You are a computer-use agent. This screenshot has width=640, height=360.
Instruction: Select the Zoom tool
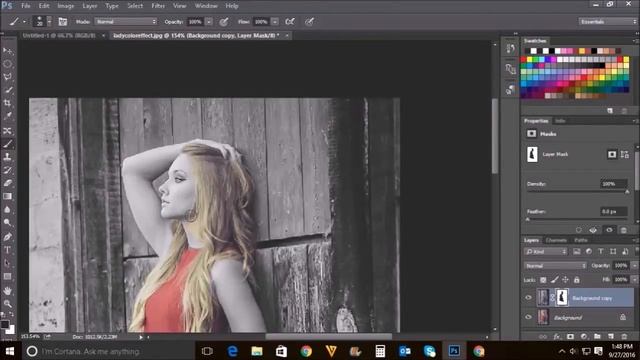click(x=7, y=304)
